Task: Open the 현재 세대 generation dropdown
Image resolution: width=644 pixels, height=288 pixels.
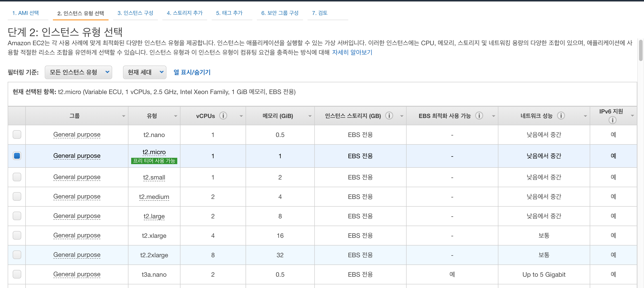Action: click(144, 72)
